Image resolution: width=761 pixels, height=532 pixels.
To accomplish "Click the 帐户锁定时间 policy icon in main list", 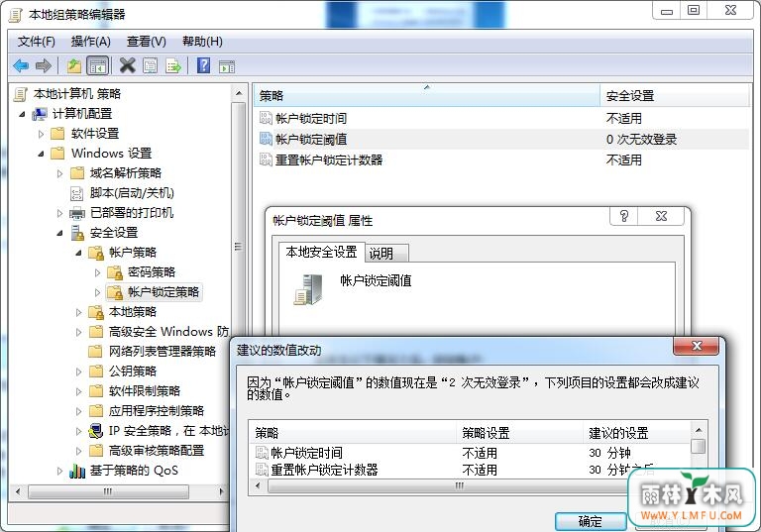I will point(266,118).
